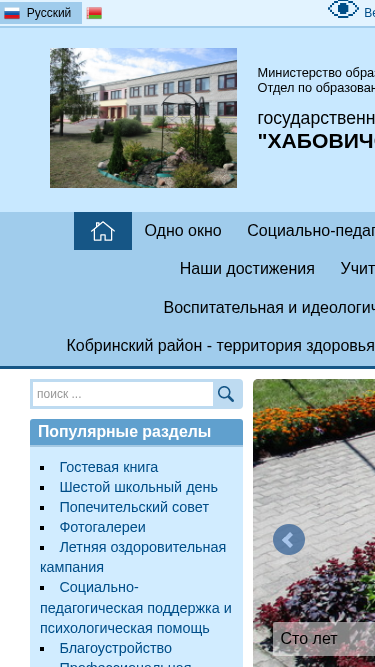375x667 pixels.
Task: Open the Одно окно menu item
Action: click(183, 231)
